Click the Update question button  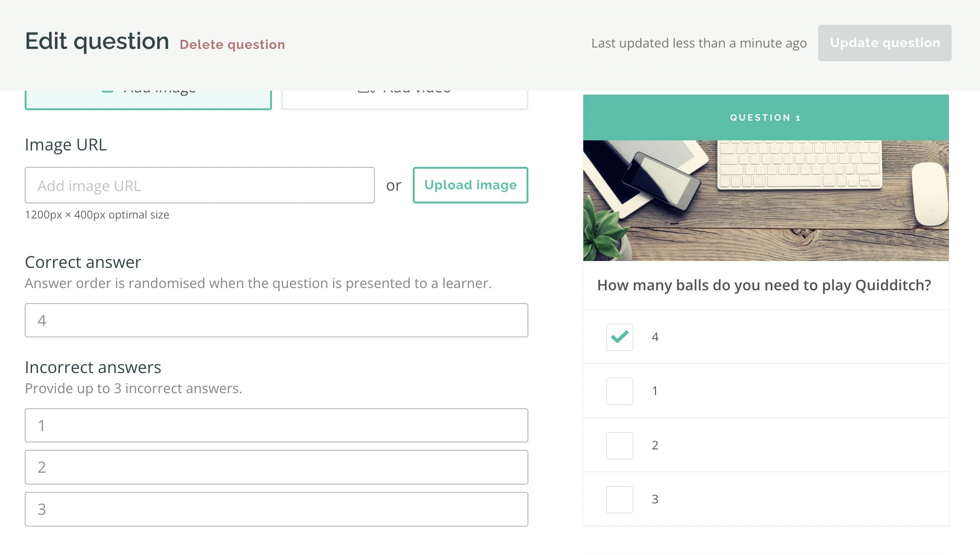pos(885,43)
